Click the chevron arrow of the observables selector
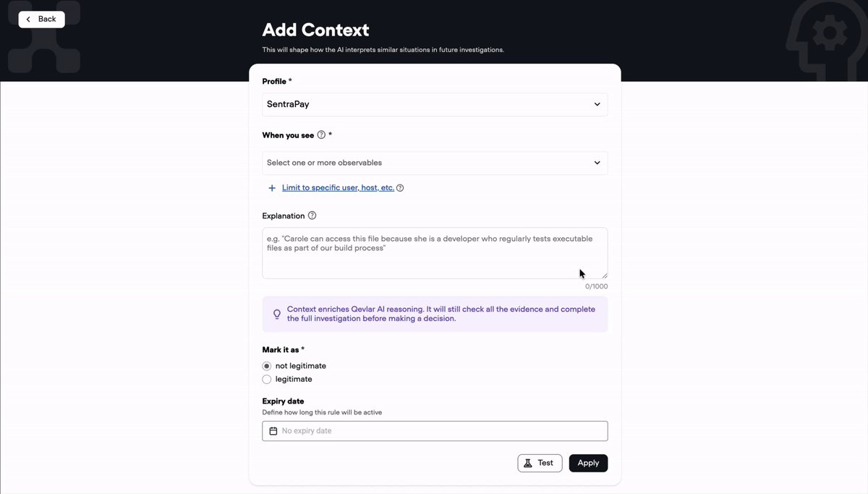 point(597,163)
